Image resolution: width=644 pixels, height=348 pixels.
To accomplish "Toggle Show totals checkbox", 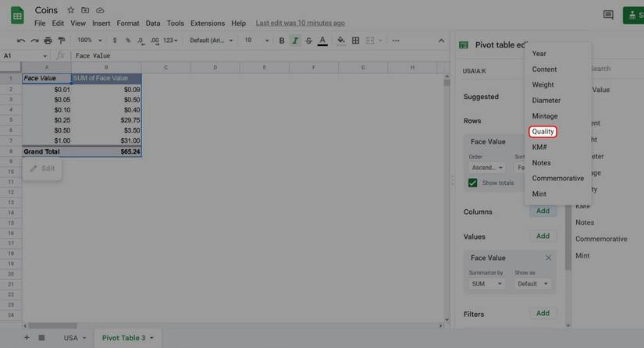I will [473, 183].
